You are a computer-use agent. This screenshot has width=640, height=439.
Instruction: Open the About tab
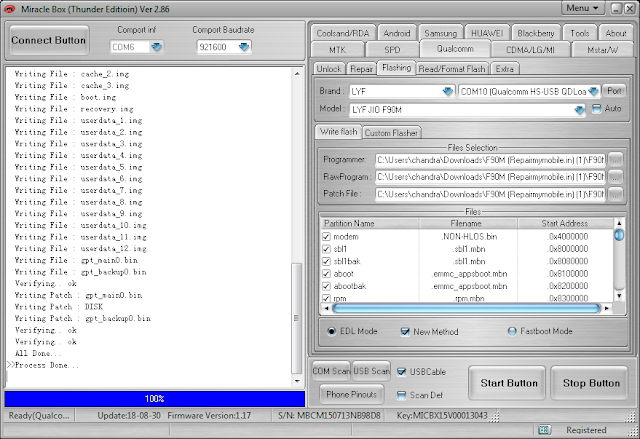click(616, 33)
